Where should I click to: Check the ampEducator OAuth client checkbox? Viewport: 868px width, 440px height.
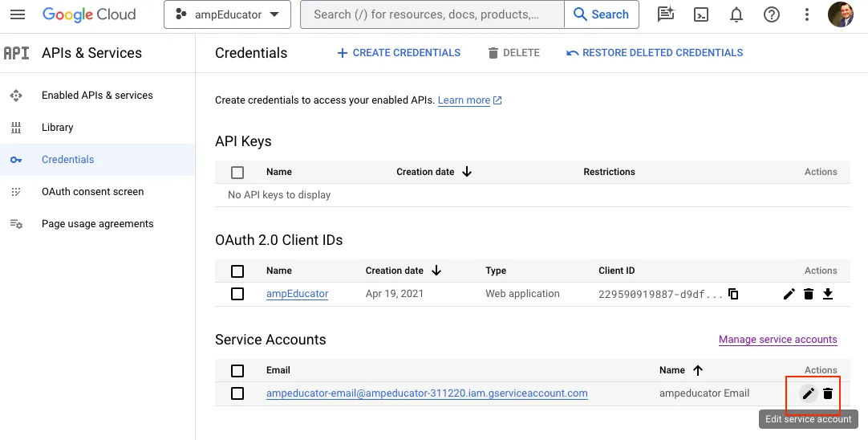(237, 294)
